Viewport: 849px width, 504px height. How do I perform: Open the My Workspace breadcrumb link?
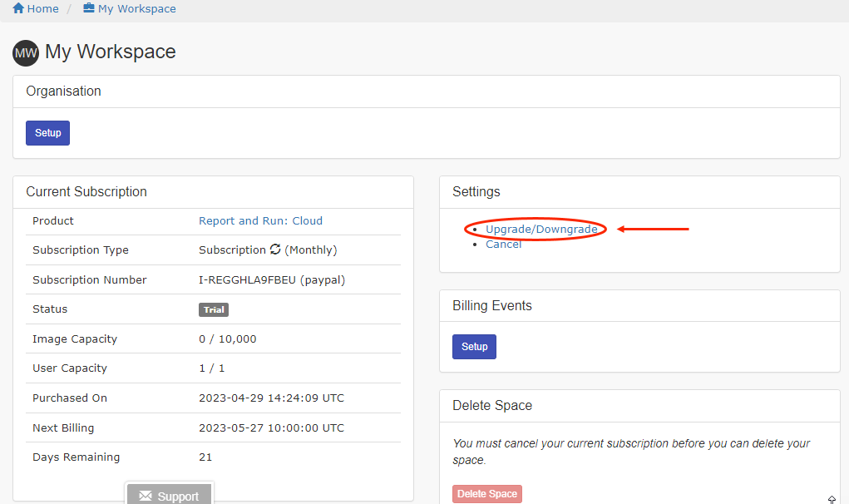pos(136,8)
